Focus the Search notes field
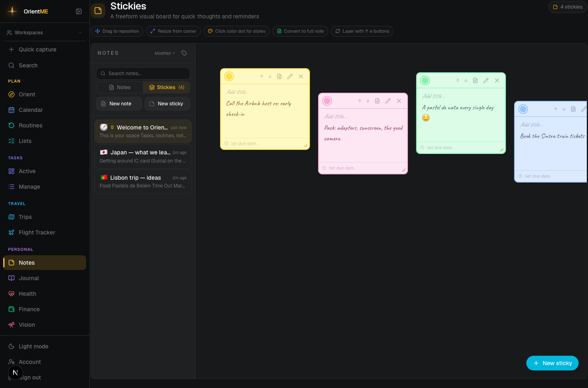The image size is (588, 388). point(143,74)
